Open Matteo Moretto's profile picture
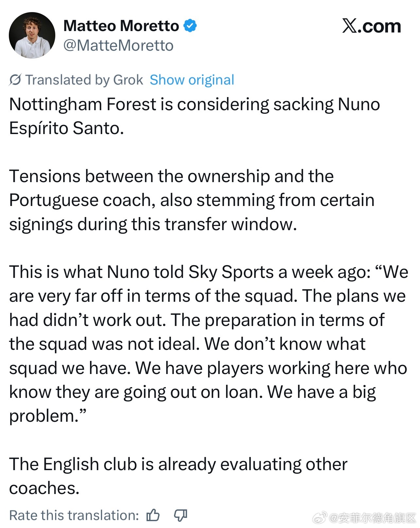This screenshot has height=528, width=420. [32, 35]
